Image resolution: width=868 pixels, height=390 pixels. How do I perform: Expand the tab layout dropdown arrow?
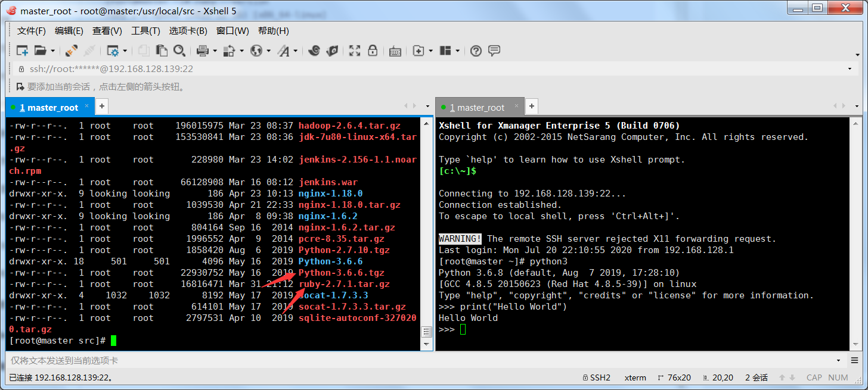tap(457, 51)
